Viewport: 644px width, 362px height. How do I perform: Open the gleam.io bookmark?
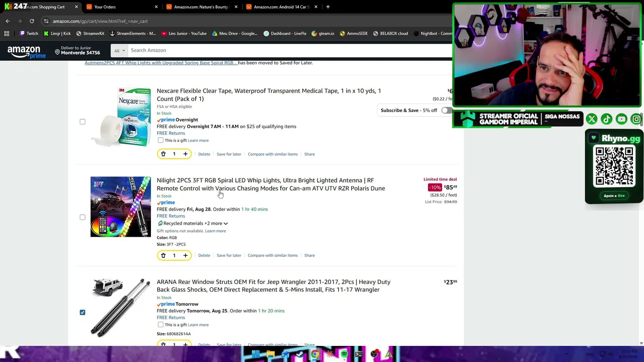(x=323, y=34)
